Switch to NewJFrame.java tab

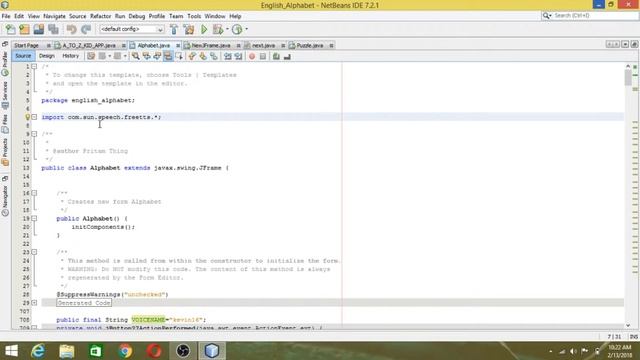point(211,45)
